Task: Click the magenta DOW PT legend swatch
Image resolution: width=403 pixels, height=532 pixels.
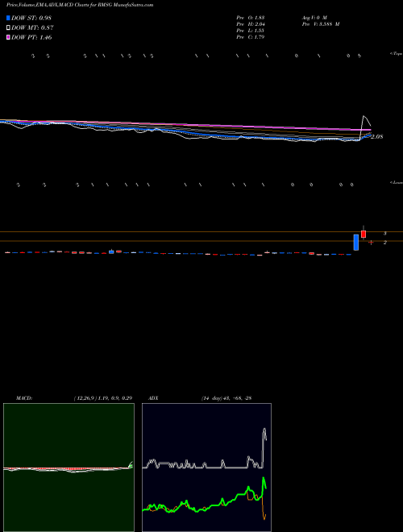Action: (9, 37)
